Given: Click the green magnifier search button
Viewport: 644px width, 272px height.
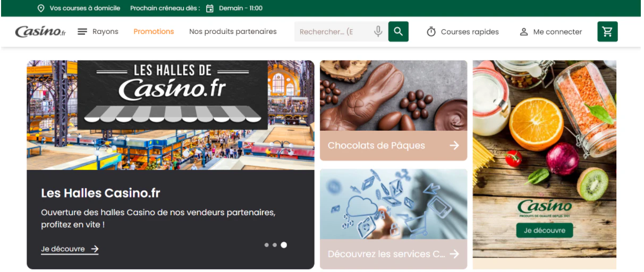Looking at the screenshot, I should (399, 31).
